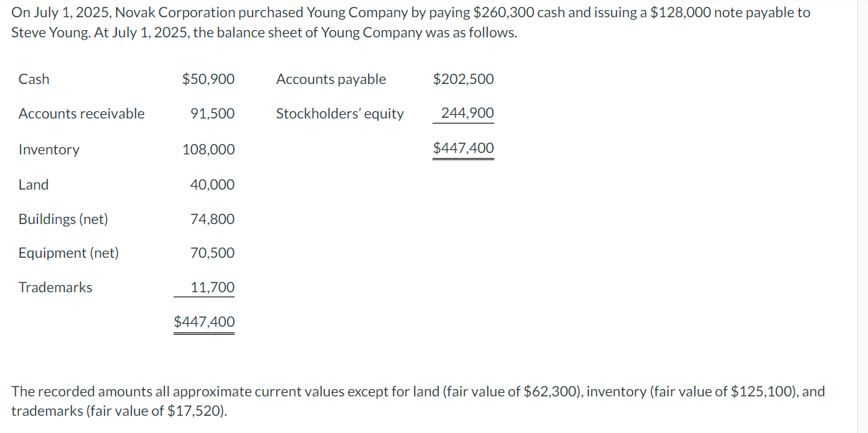Select the 11,700 trademarks value

click(212, 287)
